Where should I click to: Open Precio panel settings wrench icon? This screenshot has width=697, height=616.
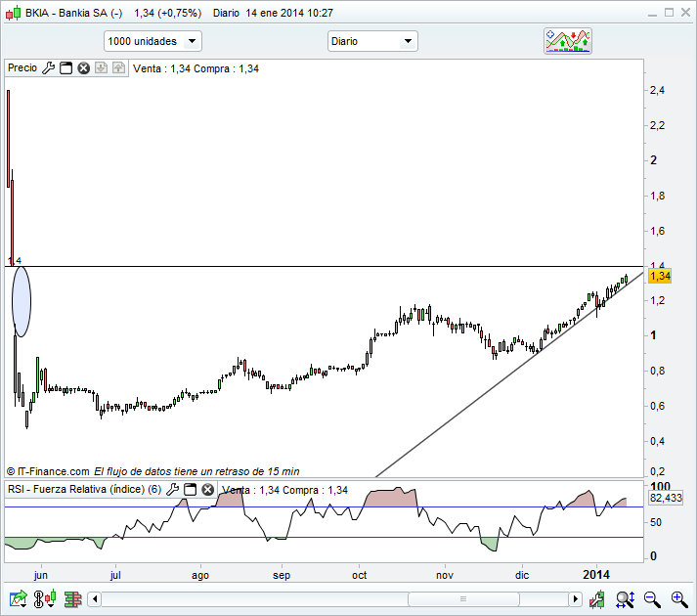[x=48, y=68]
